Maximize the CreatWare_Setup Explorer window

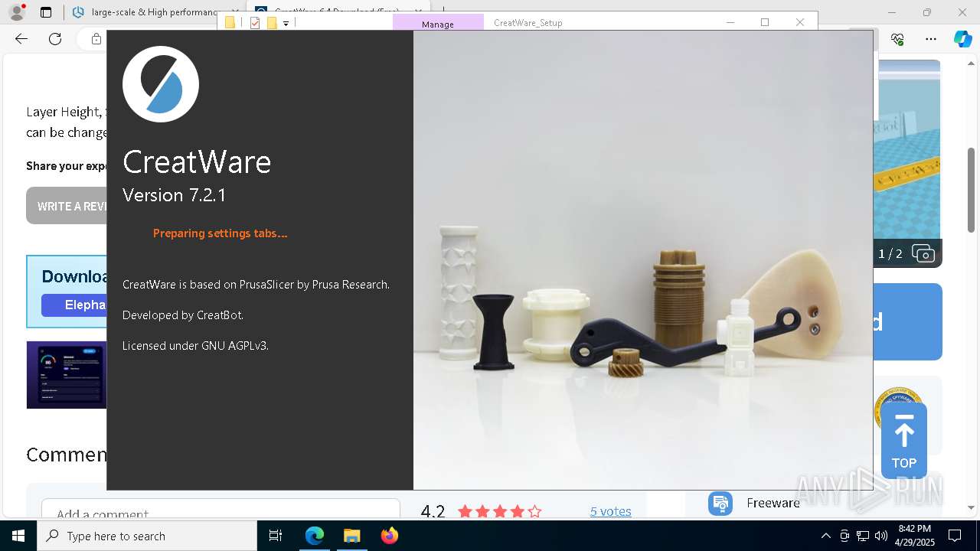[x=764, y=22]
